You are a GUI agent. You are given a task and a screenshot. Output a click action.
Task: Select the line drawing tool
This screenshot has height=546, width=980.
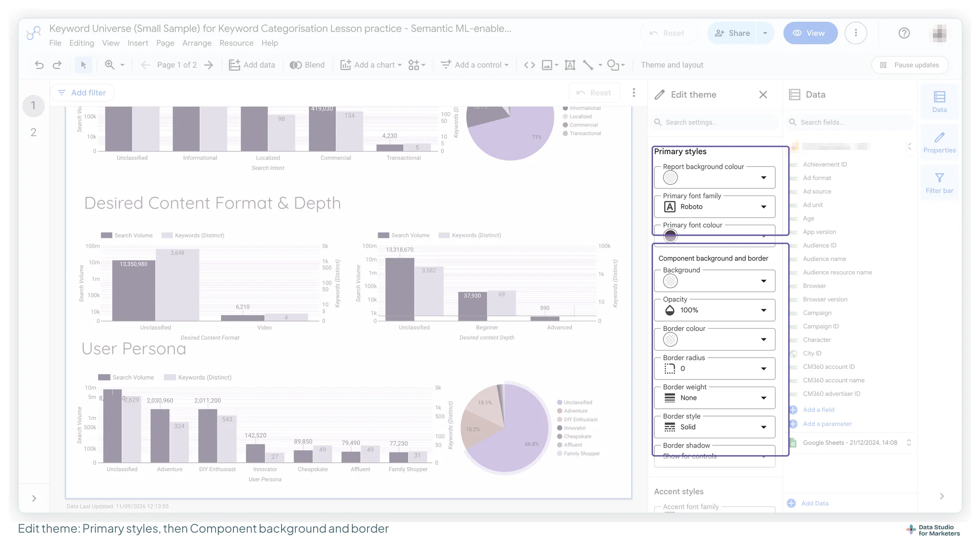click(x=588, y=65)
